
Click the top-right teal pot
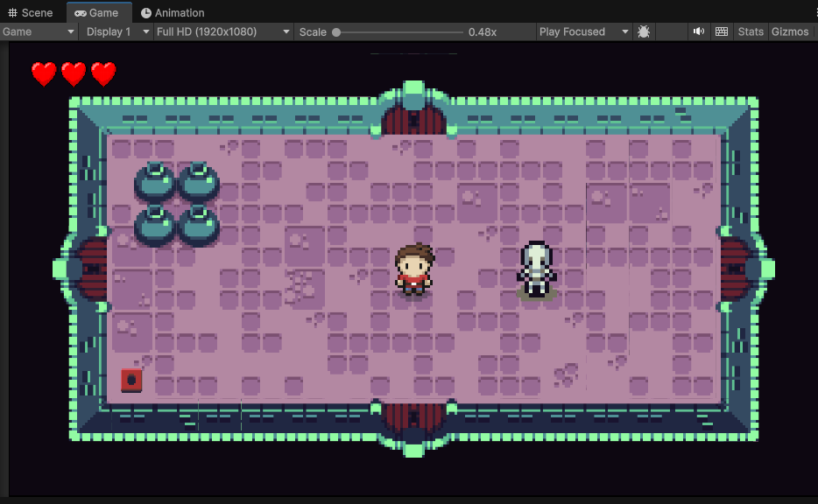pyautogui.click(x=198, y=182)
